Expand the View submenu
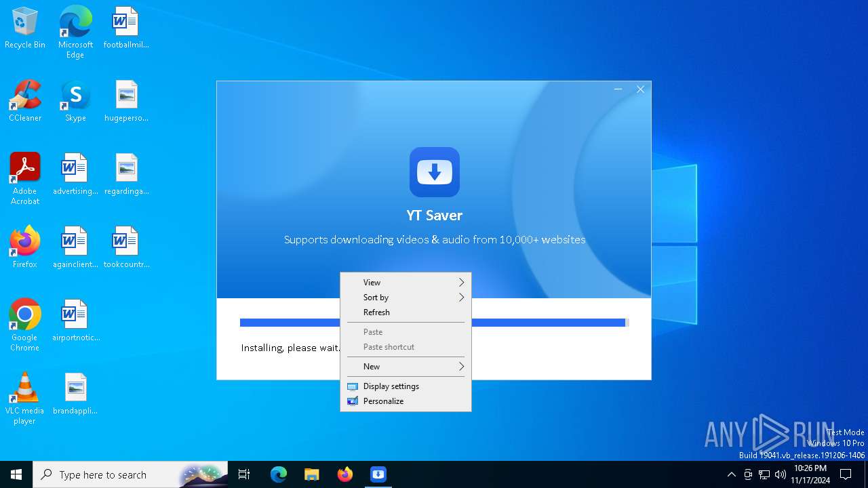 (406, 283)
